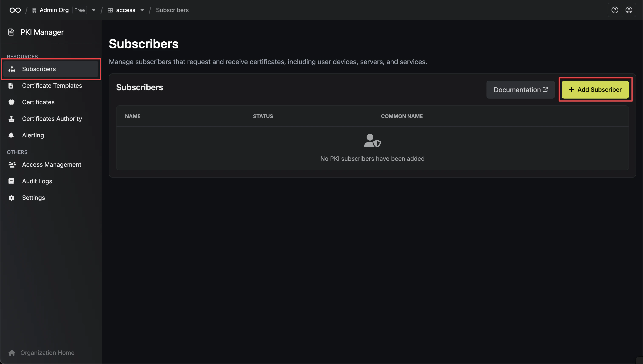
Task: Click the Access Management users icon
Action: 12,165
